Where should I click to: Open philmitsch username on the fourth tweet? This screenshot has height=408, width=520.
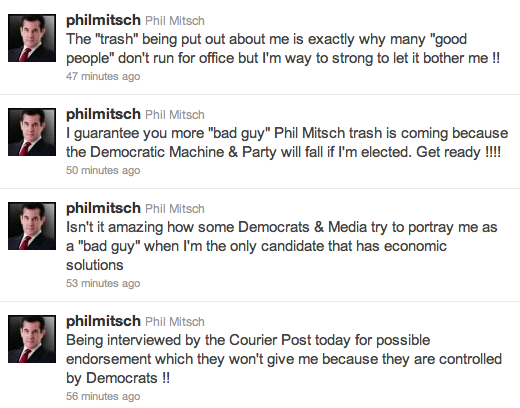(103, 321)
